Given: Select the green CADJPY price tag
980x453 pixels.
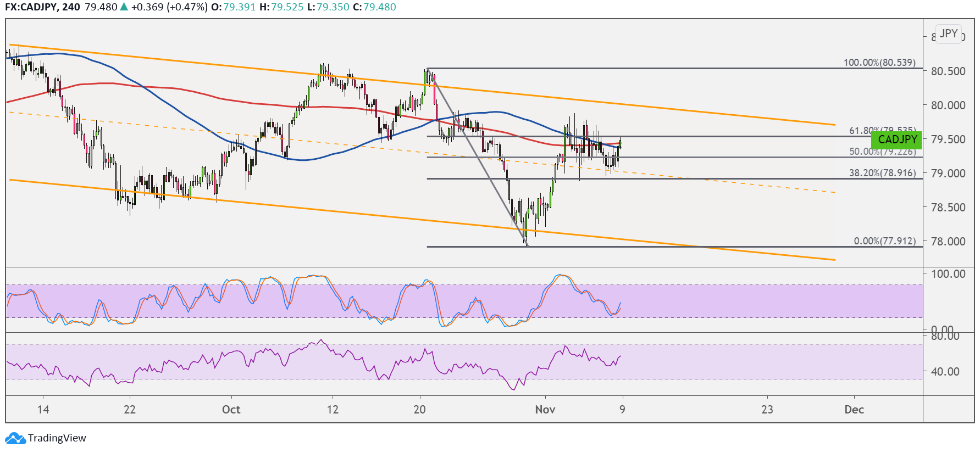Looking at the screenshot, I should pyautogui.click(x=897, y=139).
